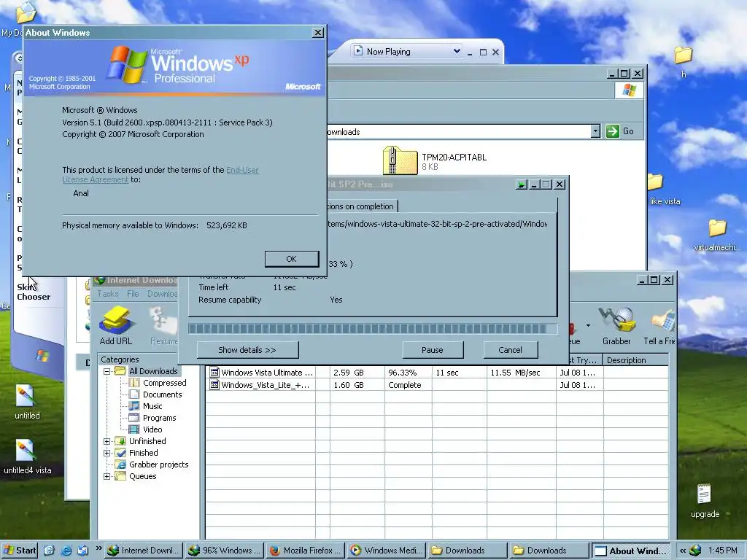The width and height of the screenshot is (747, 560).
Task: Expand the Queues category node
Action: pos(107,476)
